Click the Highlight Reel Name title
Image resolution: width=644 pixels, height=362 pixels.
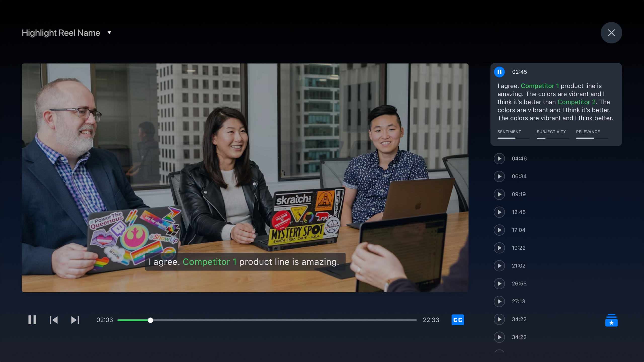pos(61,33)
